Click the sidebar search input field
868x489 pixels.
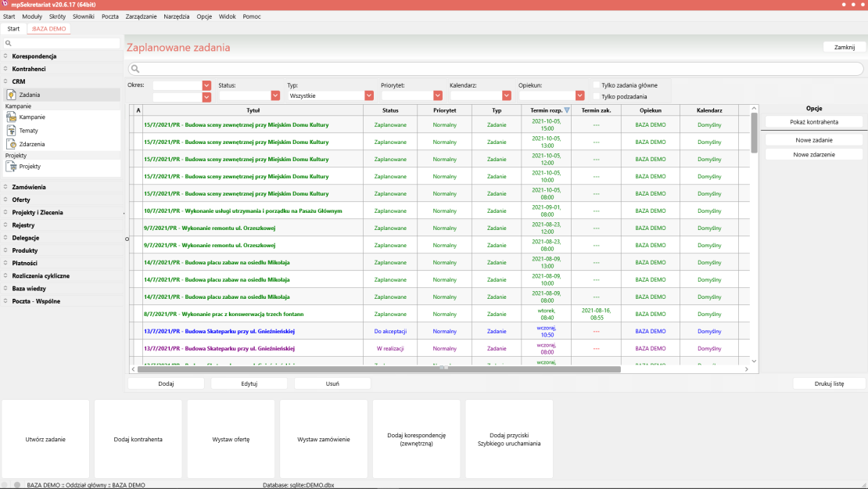click(x=61, y=43)
